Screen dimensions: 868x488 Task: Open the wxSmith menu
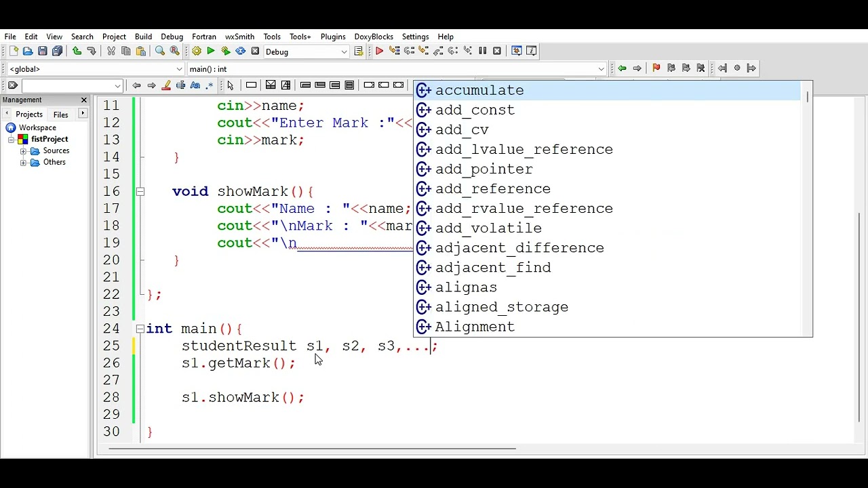tap(239, 37)
